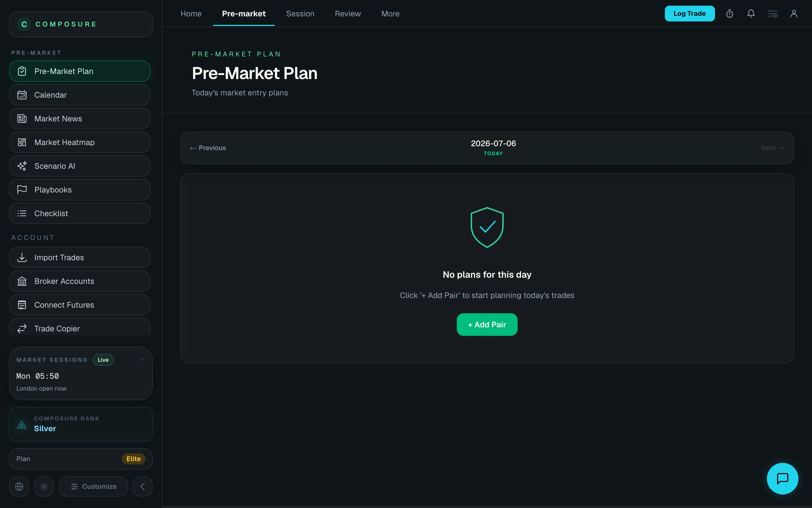Open Playbooks flag icon
Screen dimensions: 812x508
(x=22, y=190)
